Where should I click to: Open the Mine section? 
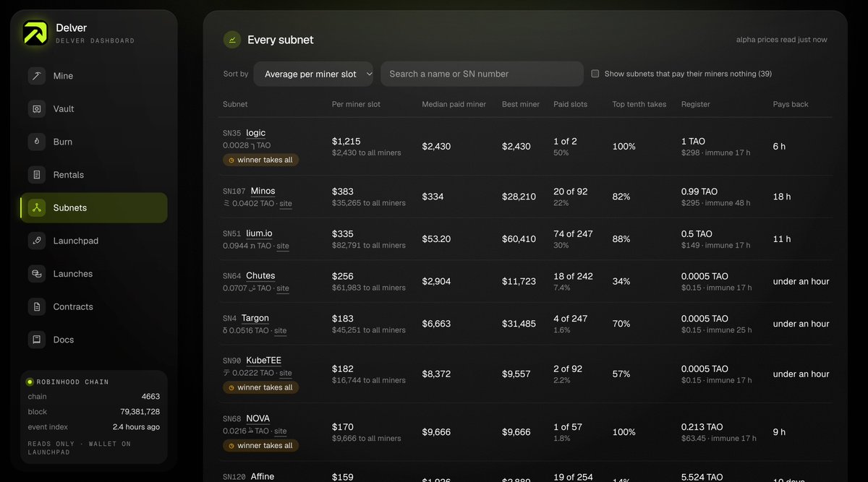point(94,76)
